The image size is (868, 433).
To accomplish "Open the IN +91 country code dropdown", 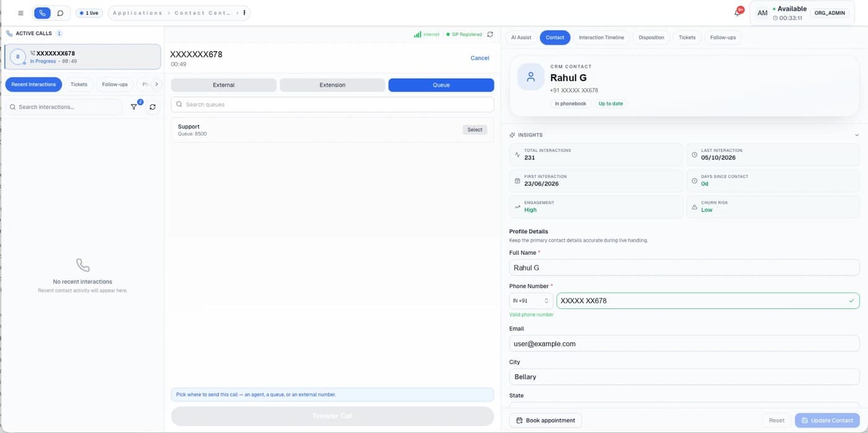I will tap(530, 301).
